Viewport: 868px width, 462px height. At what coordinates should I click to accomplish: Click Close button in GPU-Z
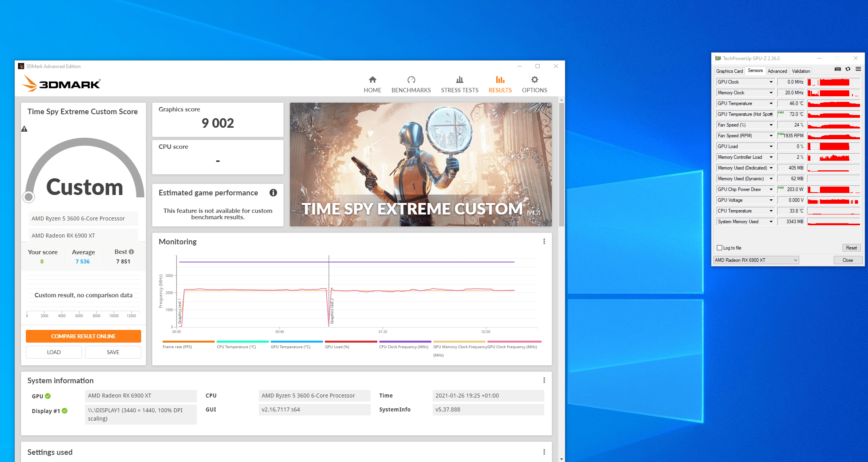(848, 260)
